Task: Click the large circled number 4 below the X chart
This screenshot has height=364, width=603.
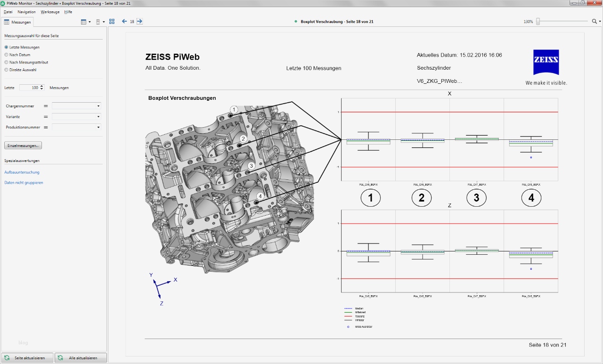Action: click(531, 198)
